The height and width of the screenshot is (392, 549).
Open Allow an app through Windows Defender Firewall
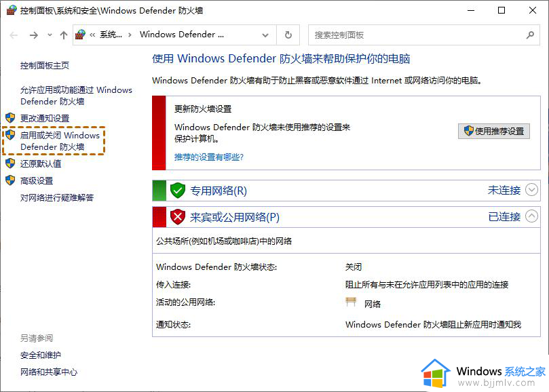(76, 96)
